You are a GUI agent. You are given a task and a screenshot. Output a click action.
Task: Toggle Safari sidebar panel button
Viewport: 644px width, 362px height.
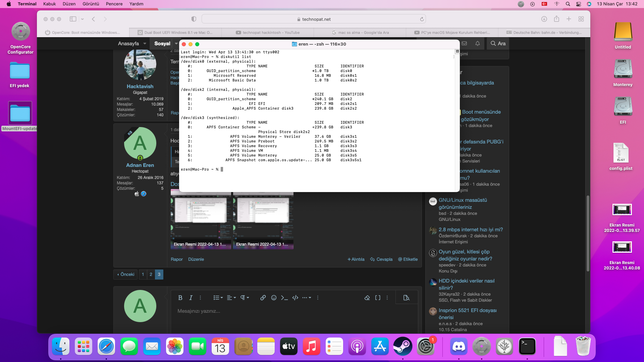[73, 19]
